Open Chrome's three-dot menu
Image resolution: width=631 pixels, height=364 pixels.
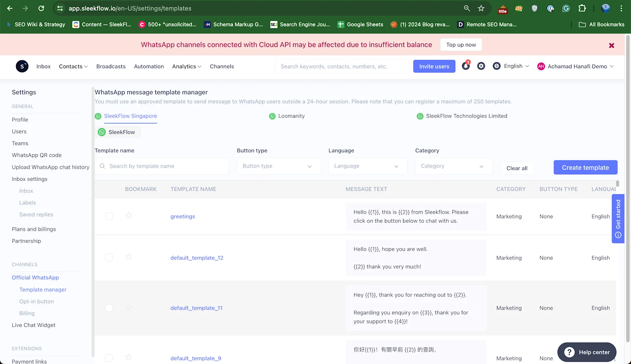pos(621,8)
